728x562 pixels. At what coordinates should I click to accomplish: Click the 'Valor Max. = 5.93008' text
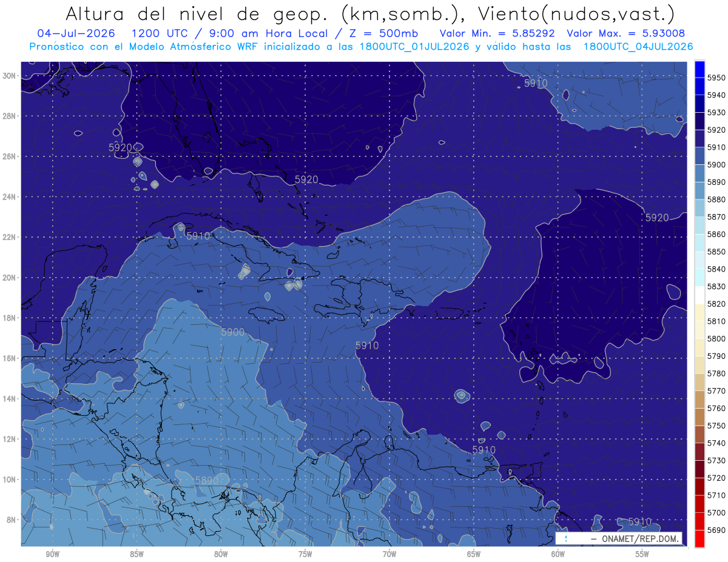(626, 33)
